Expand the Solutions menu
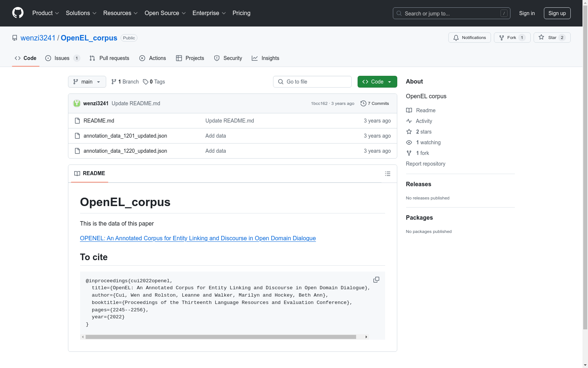The image size is (588, 368). (x=81, y=13)
